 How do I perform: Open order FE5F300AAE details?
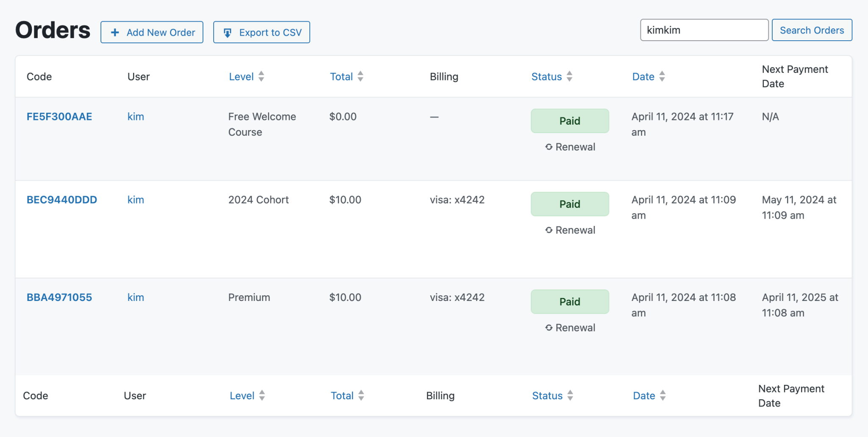[x=59, y=116]
